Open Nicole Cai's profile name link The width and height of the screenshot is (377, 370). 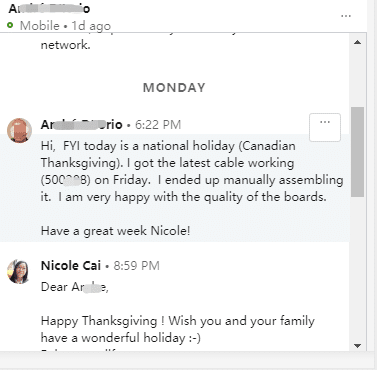pyautogui.click(x=71, y=266)
